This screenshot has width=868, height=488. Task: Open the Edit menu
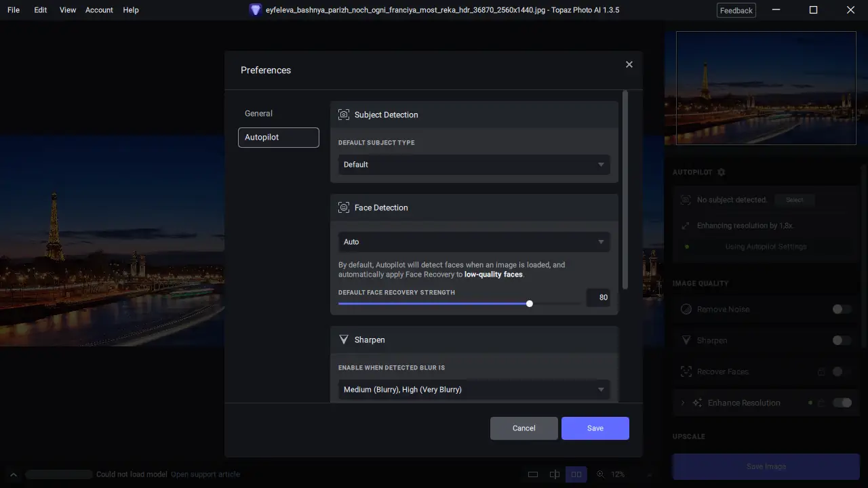click(41, 10)
